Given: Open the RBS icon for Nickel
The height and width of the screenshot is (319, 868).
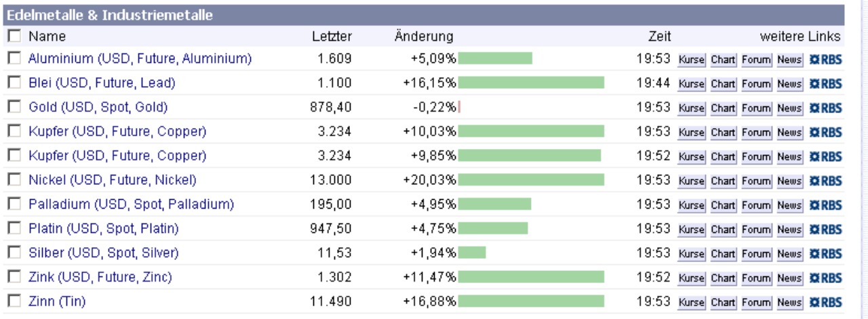Looking at the screenshot, I should pyautogui.click(x=825, y=181).
